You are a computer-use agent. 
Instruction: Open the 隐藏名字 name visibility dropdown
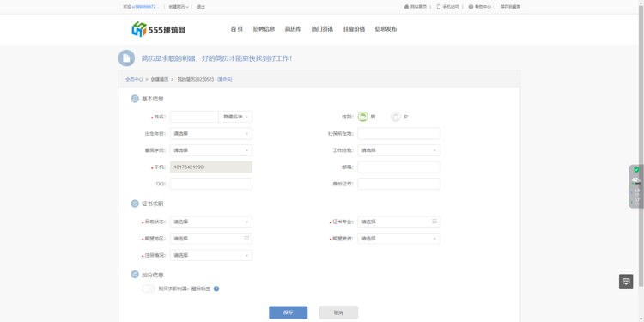(235, 117)
